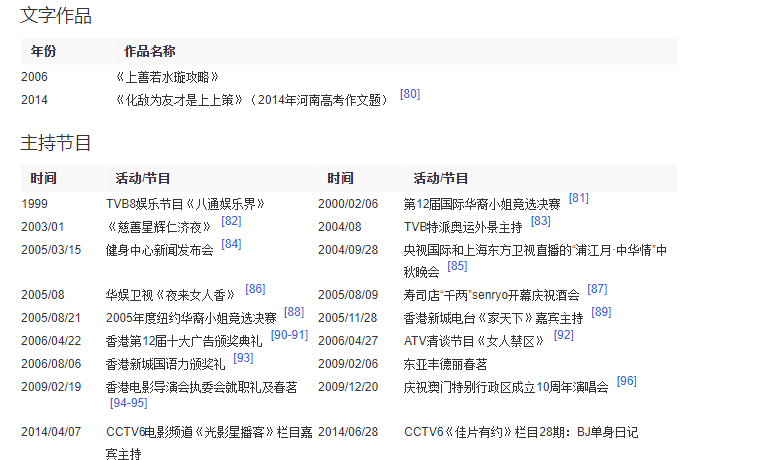
Task: Open footnote [88] after 纽约华裔小姐竞选决赛
Action: (x=294, y=312)
